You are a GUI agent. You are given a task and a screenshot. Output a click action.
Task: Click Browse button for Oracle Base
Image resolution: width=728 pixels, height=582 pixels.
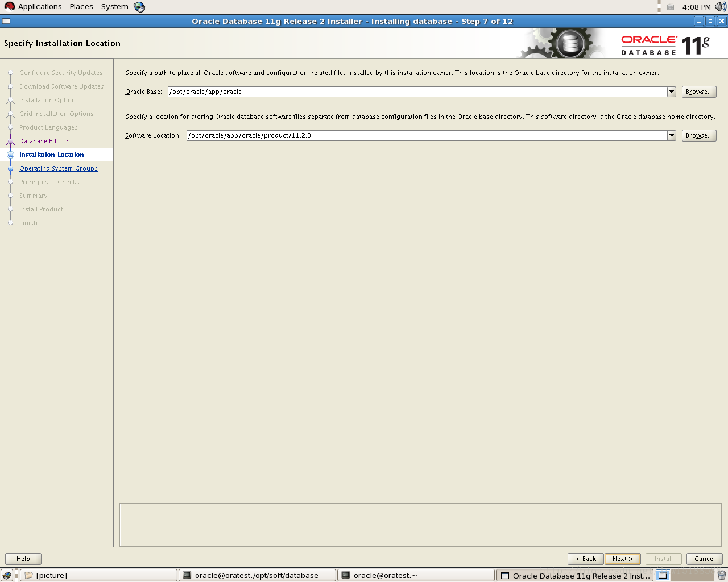[x=699, y=92]
